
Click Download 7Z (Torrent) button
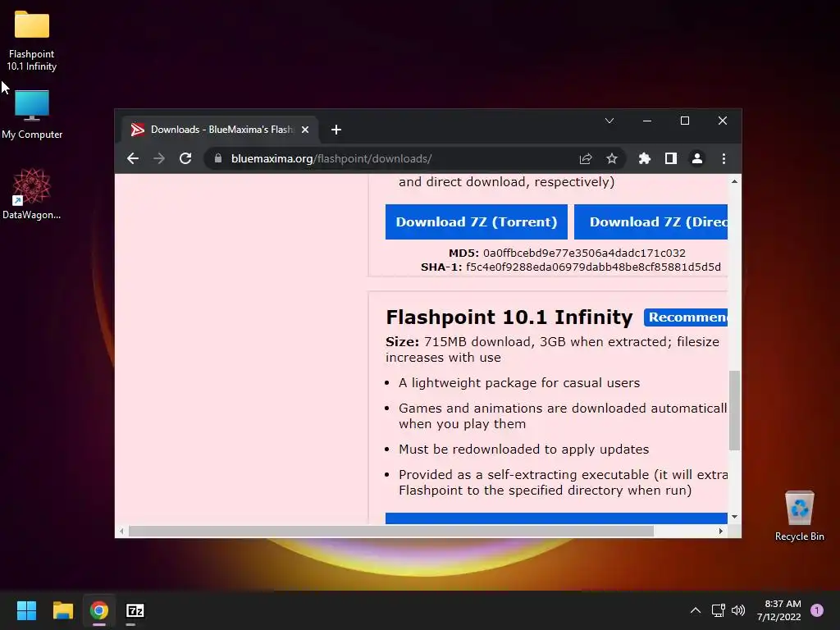[x=477, y=221]
